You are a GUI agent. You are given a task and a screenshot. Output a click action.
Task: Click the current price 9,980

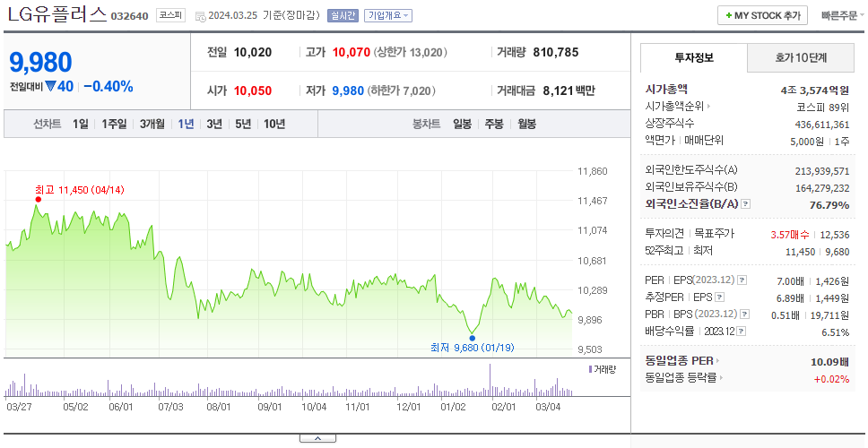[x=41, y=62]
